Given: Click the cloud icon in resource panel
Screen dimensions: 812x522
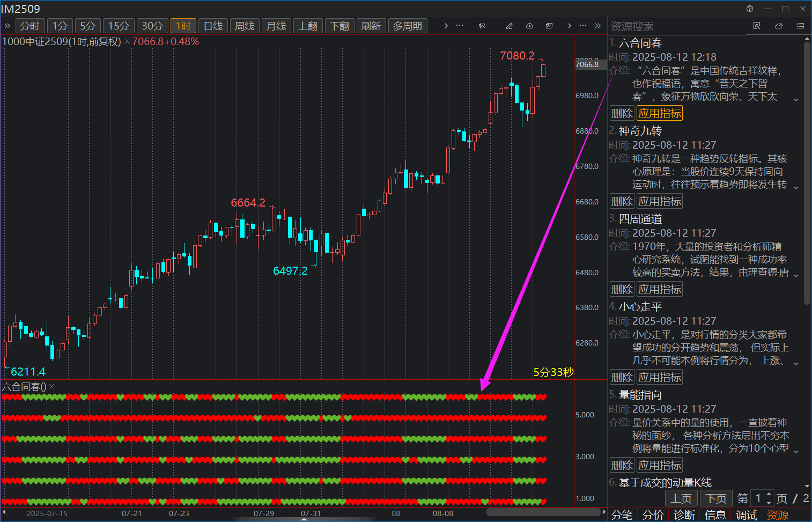Looking at the screenshot, I should [779, 26].
